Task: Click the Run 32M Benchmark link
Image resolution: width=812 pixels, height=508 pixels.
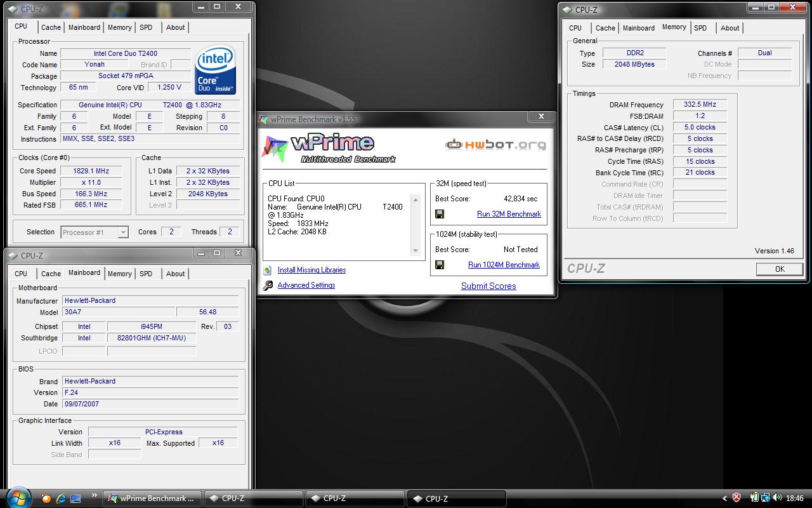Action: [509, 214]
